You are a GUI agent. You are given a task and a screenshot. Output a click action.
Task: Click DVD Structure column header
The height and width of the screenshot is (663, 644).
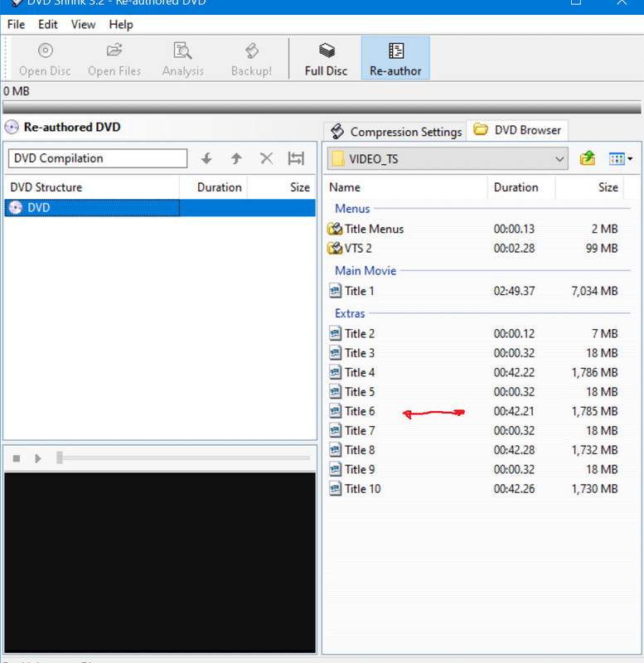91,187
